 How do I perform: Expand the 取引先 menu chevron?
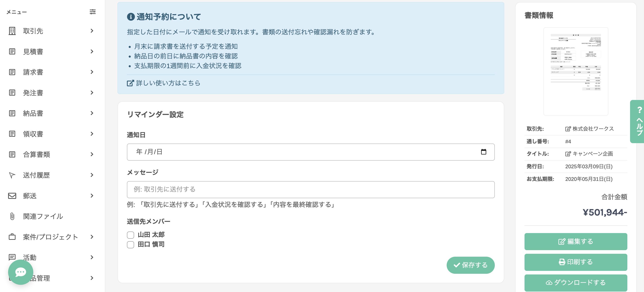(x=92, y=31)
